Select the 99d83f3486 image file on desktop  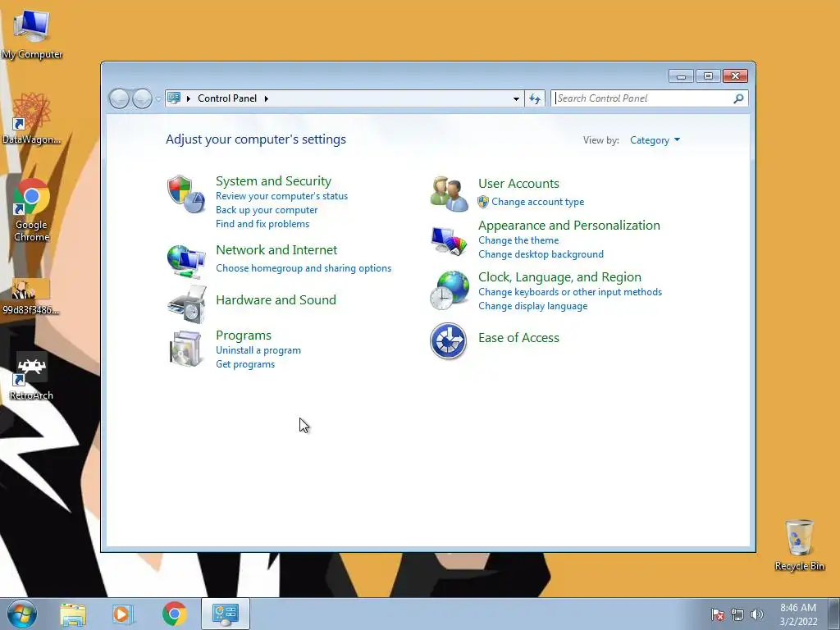31,297
